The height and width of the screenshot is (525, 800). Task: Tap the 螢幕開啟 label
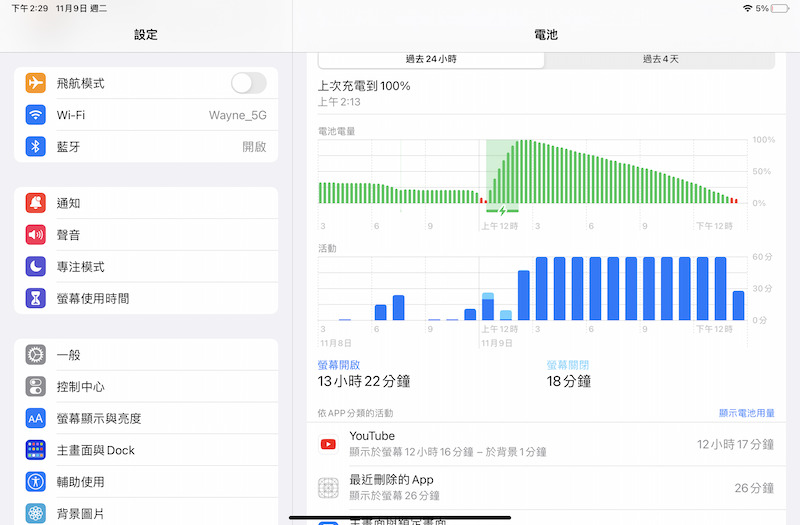click(339, 365)
